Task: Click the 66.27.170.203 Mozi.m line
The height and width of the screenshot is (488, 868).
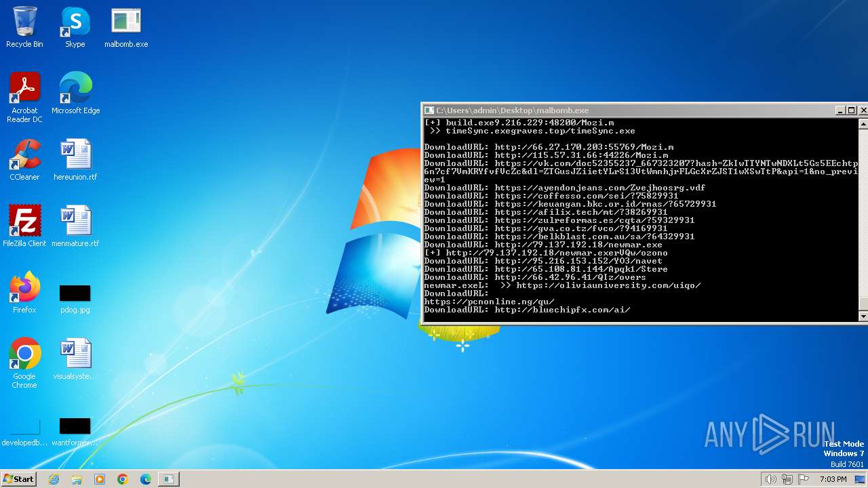Action: coord(549,147)
